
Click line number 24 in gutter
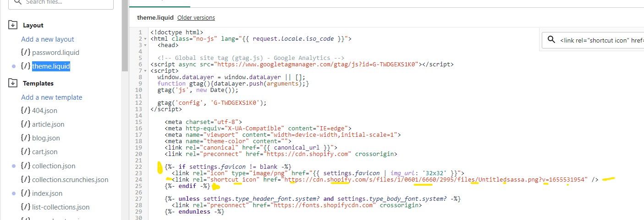(x=139, y=180)
